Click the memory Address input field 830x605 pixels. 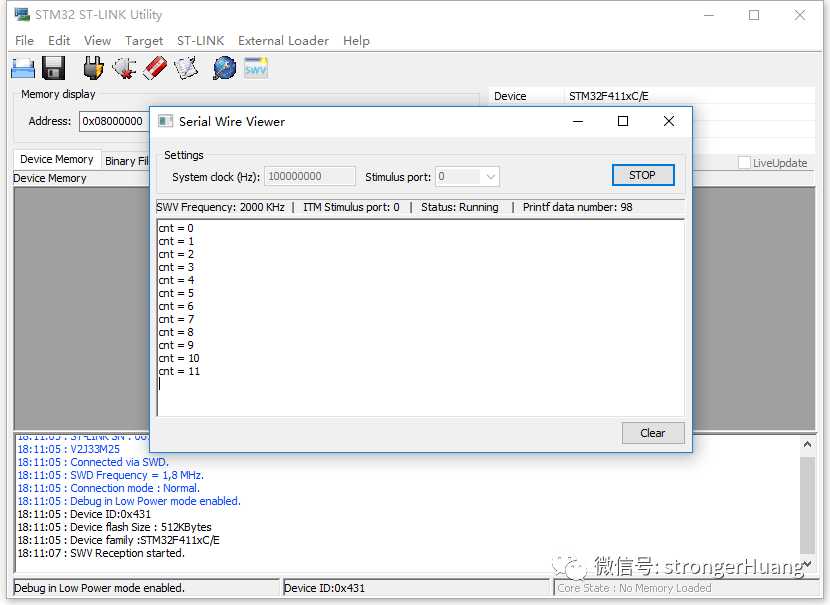(x=113, y=121)
